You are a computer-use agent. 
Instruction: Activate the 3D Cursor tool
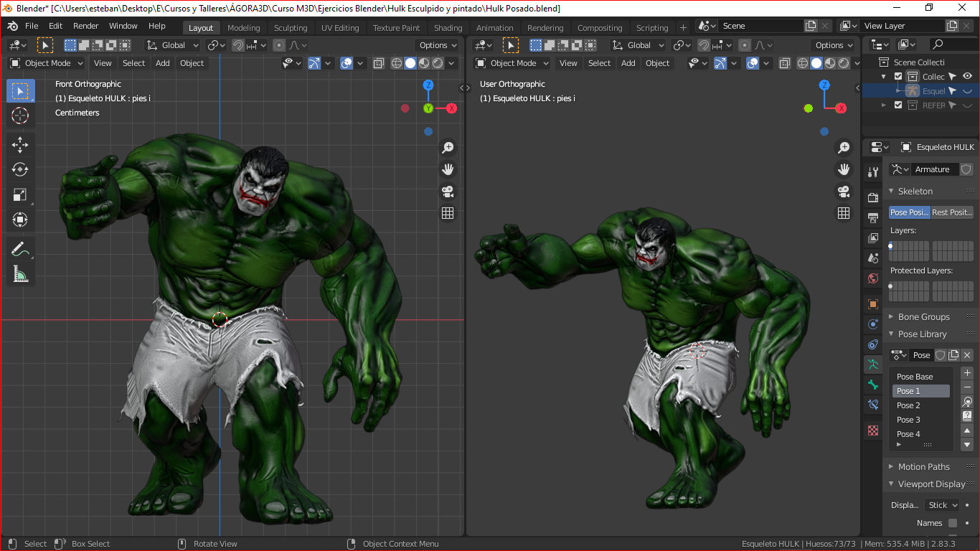[20, 116]
